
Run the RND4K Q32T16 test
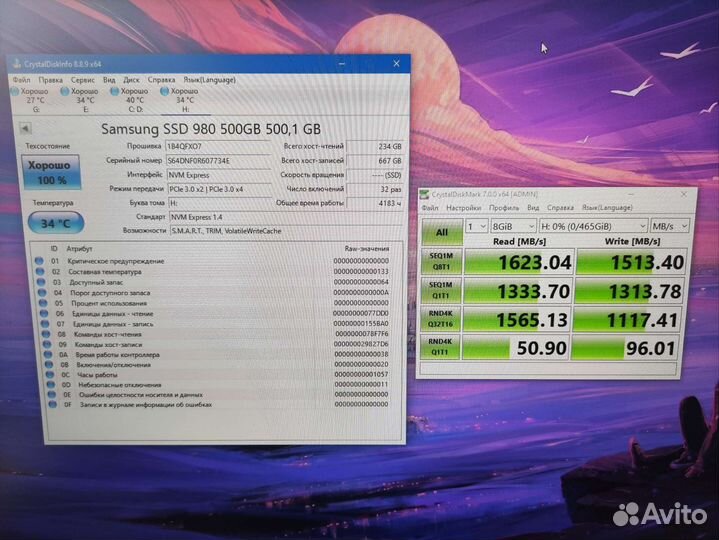[441, 319]
